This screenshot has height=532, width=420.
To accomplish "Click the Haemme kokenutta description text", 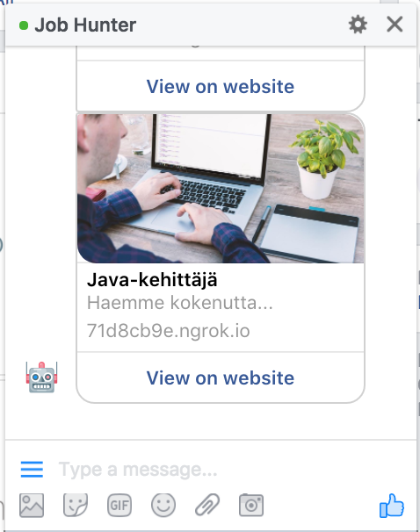I will (x=180, y=303).
